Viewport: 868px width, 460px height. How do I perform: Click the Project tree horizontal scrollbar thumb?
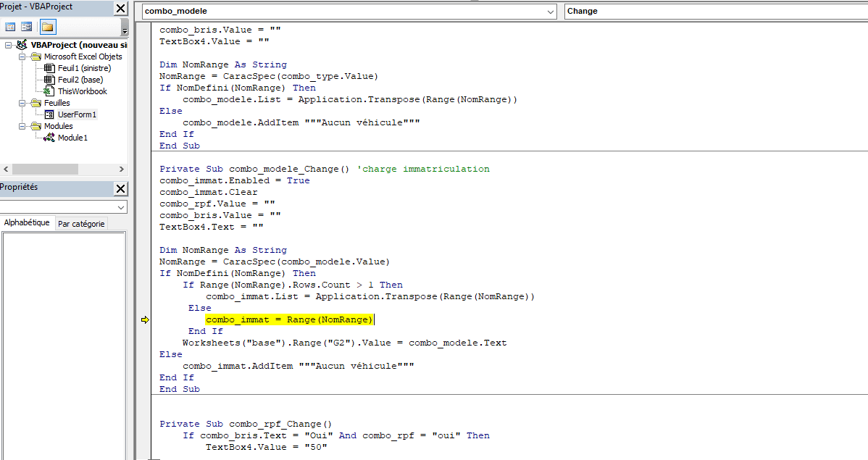(x=45, y=169)
